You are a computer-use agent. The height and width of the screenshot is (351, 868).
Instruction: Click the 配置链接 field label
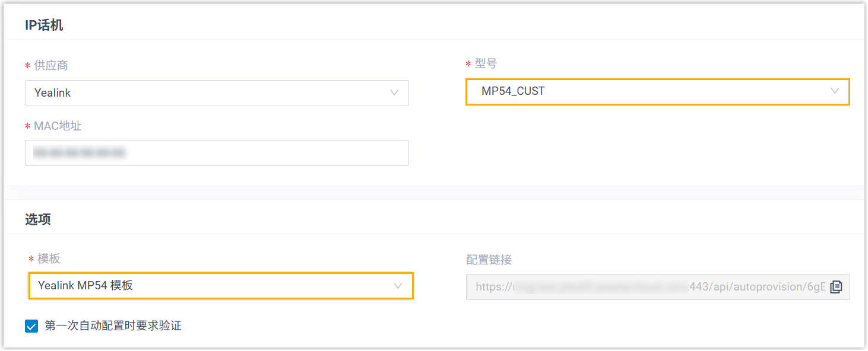(489, 260)
